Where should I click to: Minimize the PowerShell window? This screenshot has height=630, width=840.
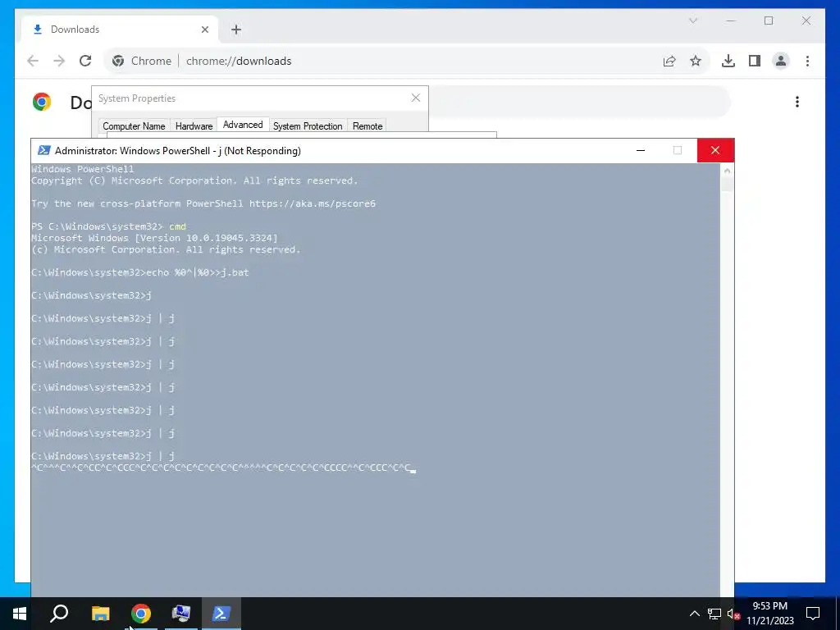point(640,151)
